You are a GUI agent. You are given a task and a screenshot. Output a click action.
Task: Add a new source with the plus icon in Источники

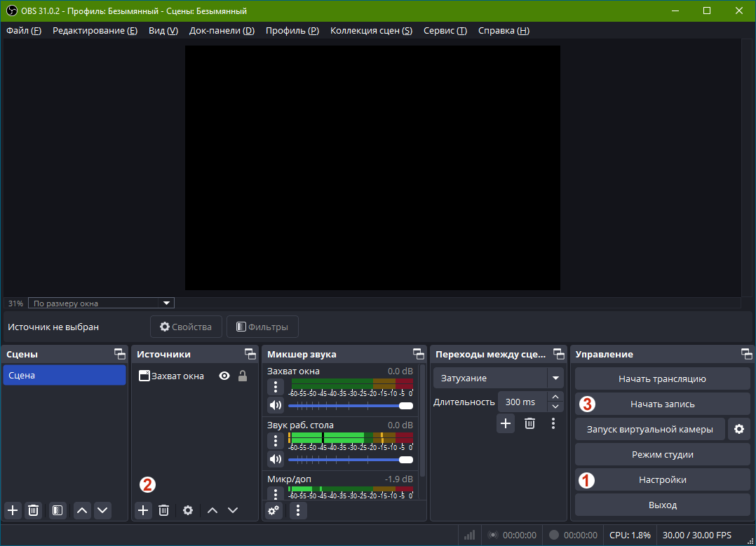coord(143,510)
